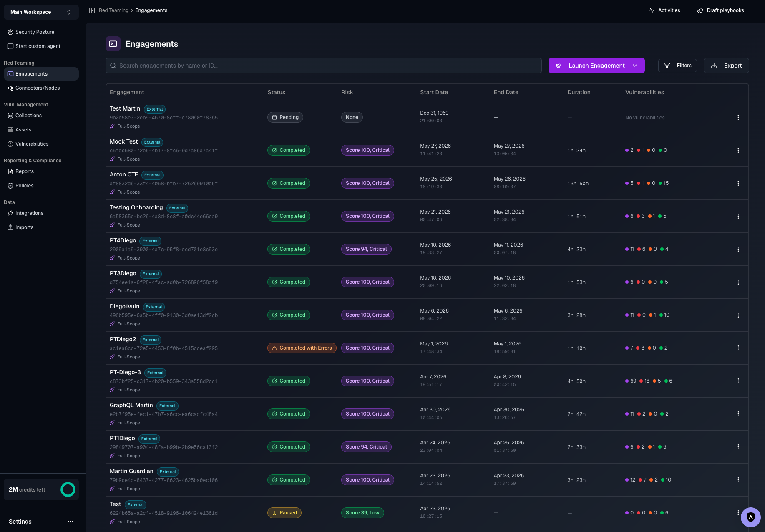The width and height of the screenshot is (765, 532).
Task: Click Red Teaming breadcrumb link
Action: coord(113,10)
